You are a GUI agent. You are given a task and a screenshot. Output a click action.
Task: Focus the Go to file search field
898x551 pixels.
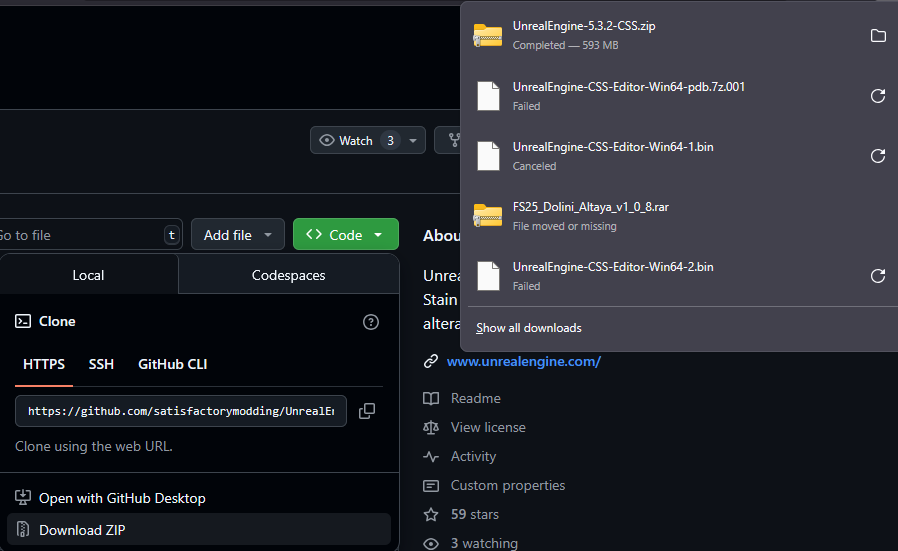[x=89, y=235]
